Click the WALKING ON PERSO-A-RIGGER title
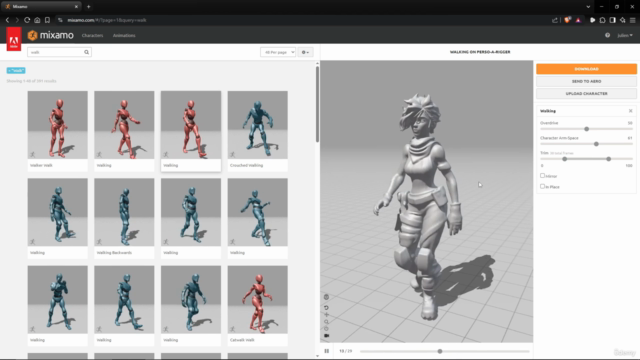The width and height of the screenshot is (640, 360). point(480,52)
